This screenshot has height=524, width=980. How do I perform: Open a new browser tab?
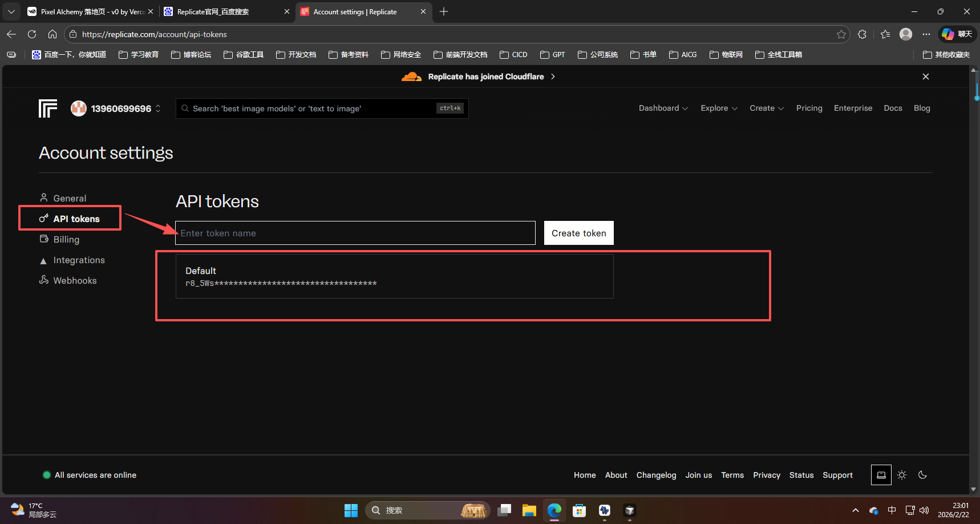pyautogui.click(x=444, y=11)
